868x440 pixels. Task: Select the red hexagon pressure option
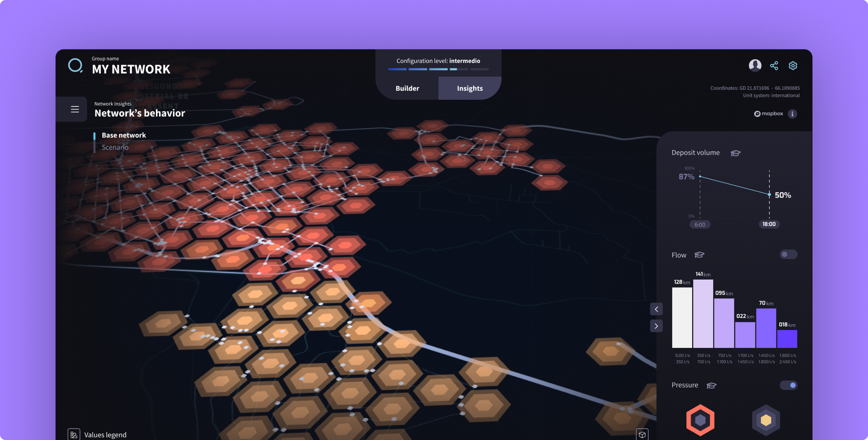point(700,420)
